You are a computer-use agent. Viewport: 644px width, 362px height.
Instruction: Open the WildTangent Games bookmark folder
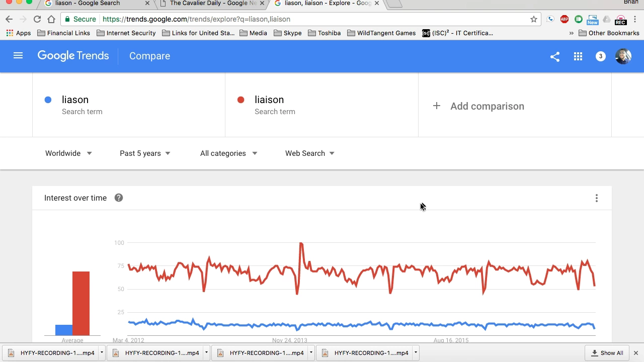pyautogui.click(x=381, y=33)
